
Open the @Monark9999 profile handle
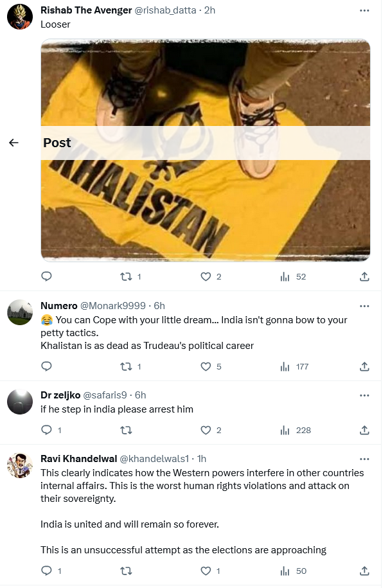pyautogui.click(x=113, y=306)
